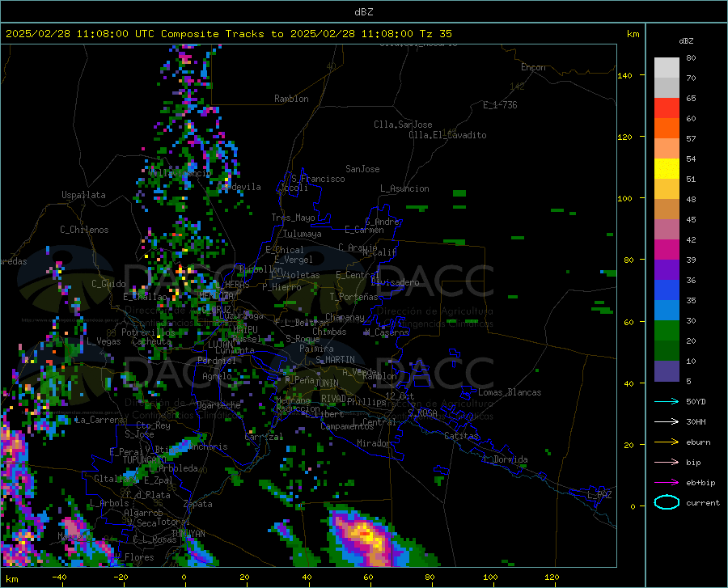Click the yellow eburn arrow legend icon

[667, 442]
